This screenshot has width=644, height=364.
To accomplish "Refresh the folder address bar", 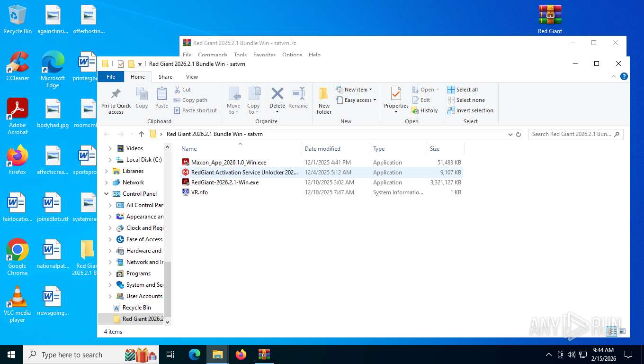I will click(519, 134).
